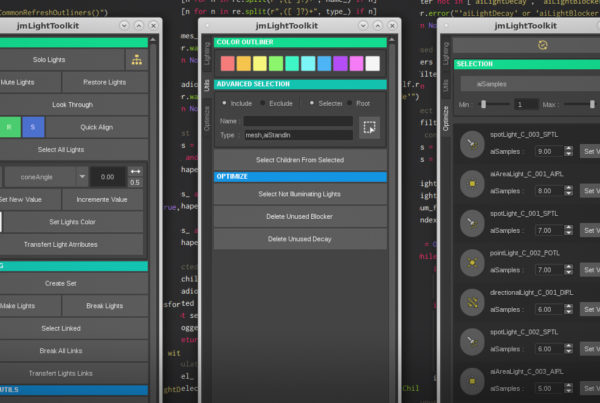600x403 pixels.
Task: Click the 6.00 aiSamples field of directionalLight_C_001_DIRL
Action: (x=549, y=309)
